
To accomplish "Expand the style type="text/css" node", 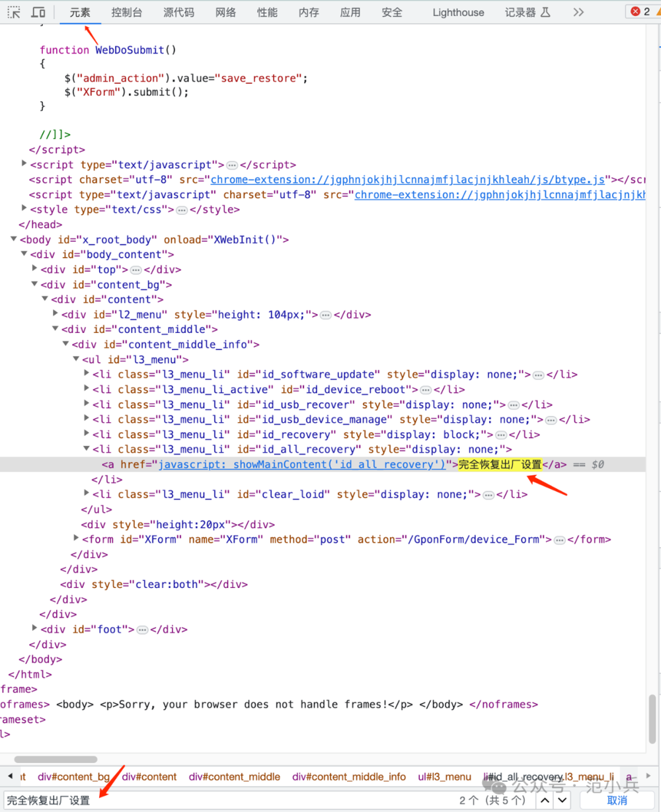I will (24, 209).
